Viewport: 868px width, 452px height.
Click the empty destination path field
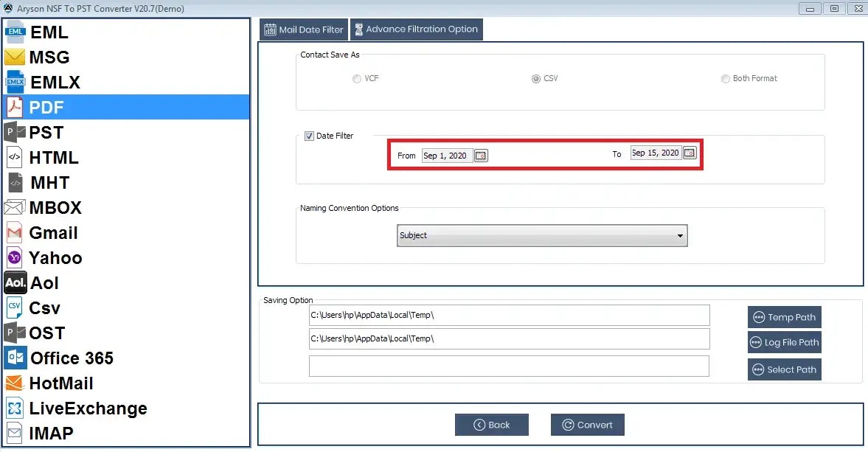point(510,366)
